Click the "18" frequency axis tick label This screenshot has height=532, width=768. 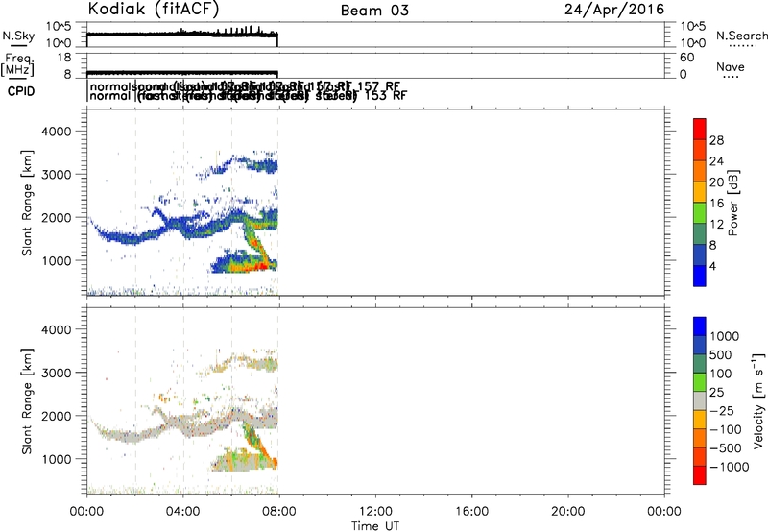[63, 58]
